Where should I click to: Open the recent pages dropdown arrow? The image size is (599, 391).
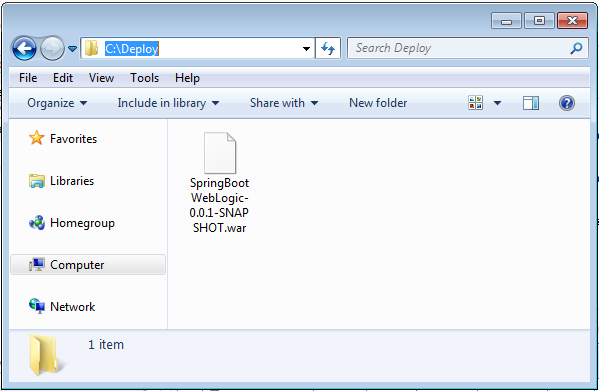point(72,49)
